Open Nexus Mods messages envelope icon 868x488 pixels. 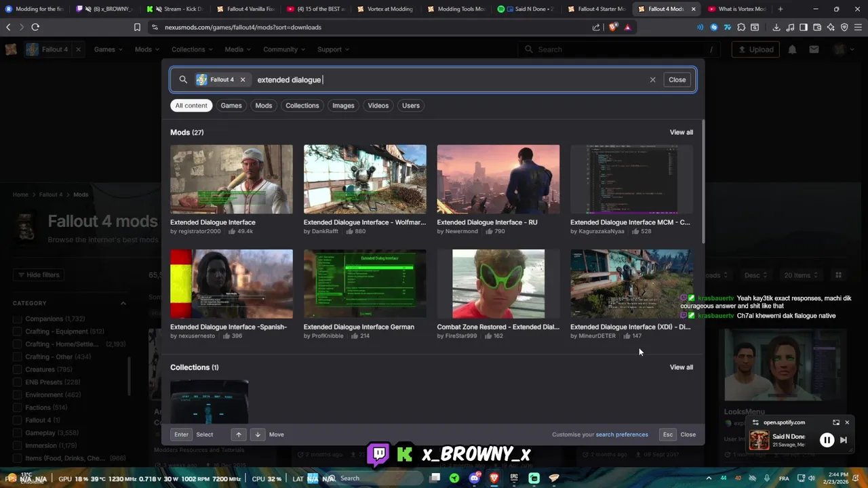tap(814, 49)
